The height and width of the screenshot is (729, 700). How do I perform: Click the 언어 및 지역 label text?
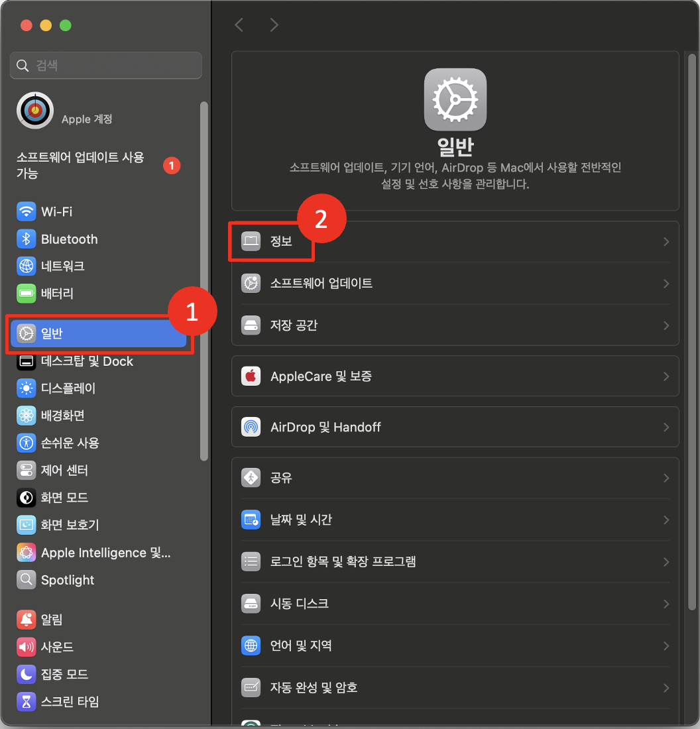click(301, 645)
